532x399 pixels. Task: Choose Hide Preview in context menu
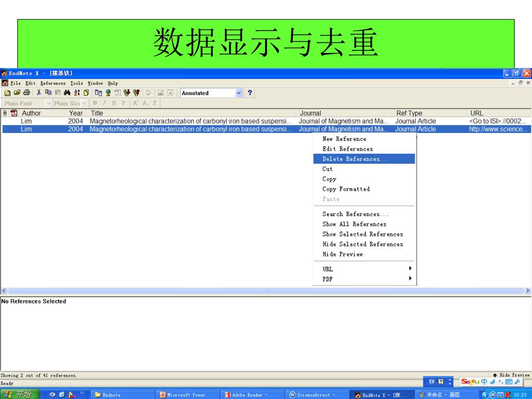(364, 254)
